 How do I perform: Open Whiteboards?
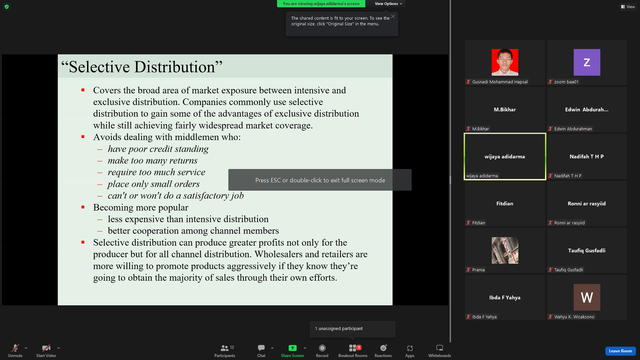(x=440, y=350)
